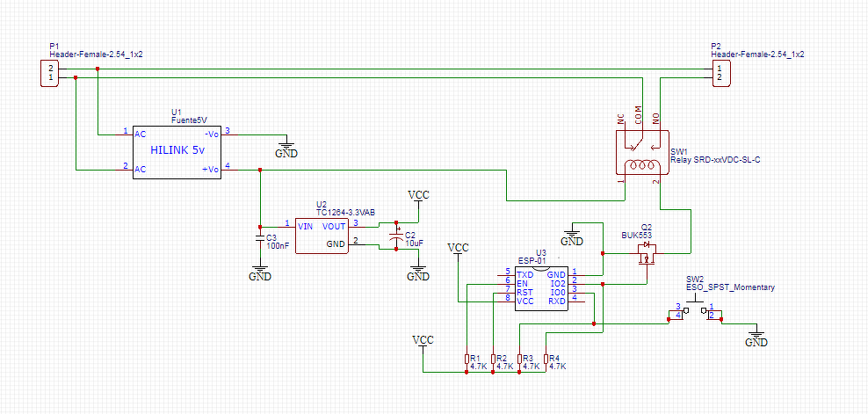Select the U1 HILINK 5v module body

pos(177,151)
